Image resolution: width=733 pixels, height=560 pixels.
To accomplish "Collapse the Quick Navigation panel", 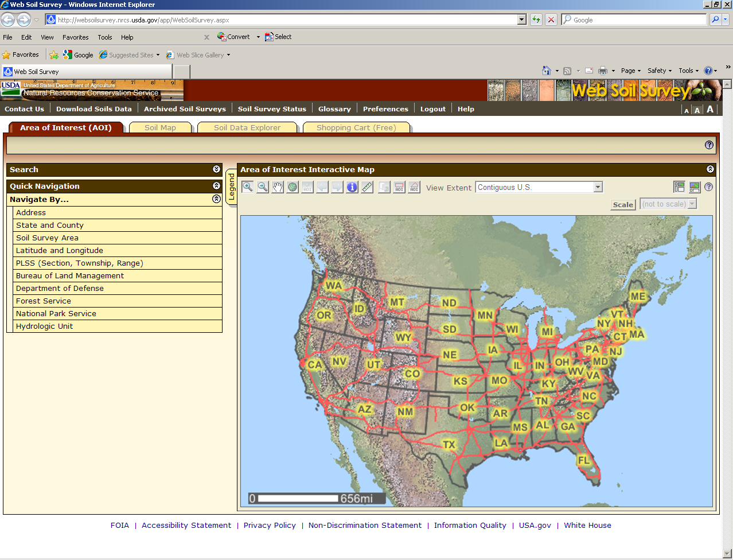I will (216, 186).
